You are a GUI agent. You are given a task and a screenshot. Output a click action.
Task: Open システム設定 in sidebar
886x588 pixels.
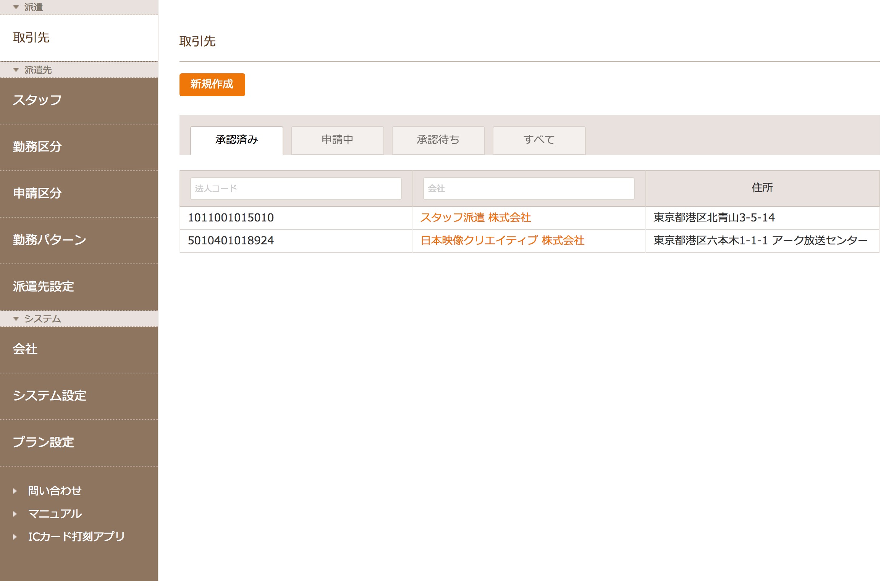[x=79, y=396]
